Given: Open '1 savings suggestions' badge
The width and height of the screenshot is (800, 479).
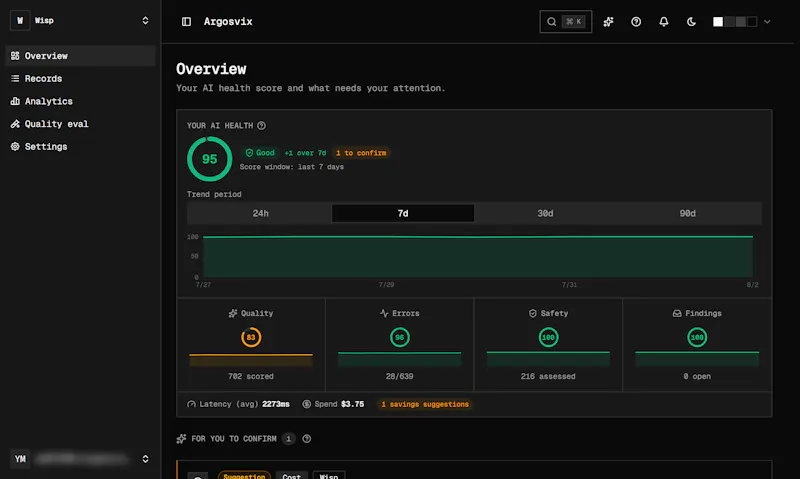Looking at the screenshot, I should coord(425,404).
